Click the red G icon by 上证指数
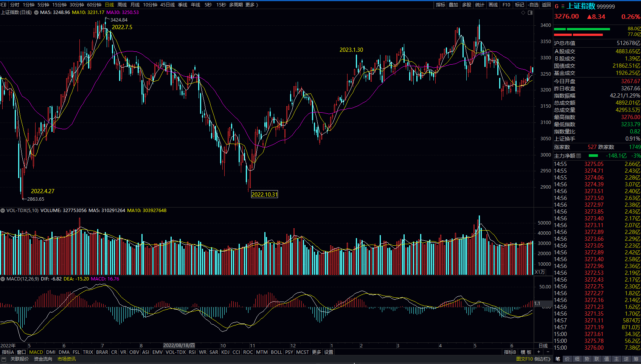The width and height of the screenshot is (641, 364). click(x=557, y=6)
